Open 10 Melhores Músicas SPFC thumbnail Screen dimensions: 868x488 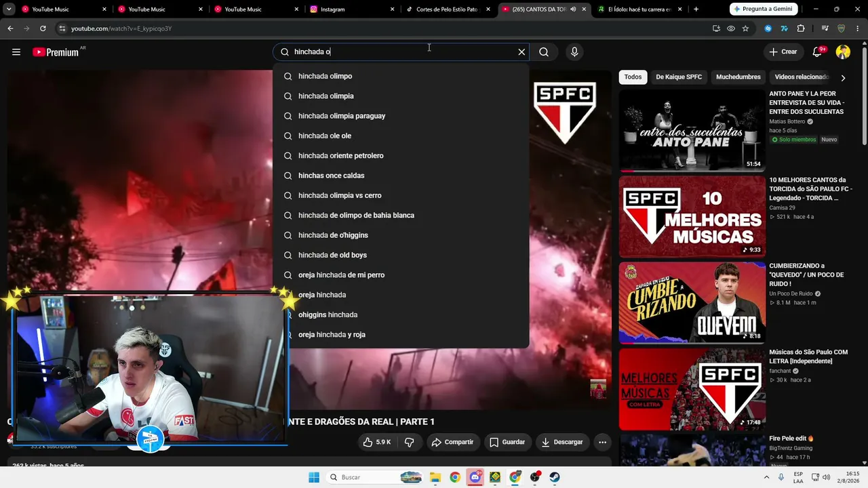coord(692,216)
